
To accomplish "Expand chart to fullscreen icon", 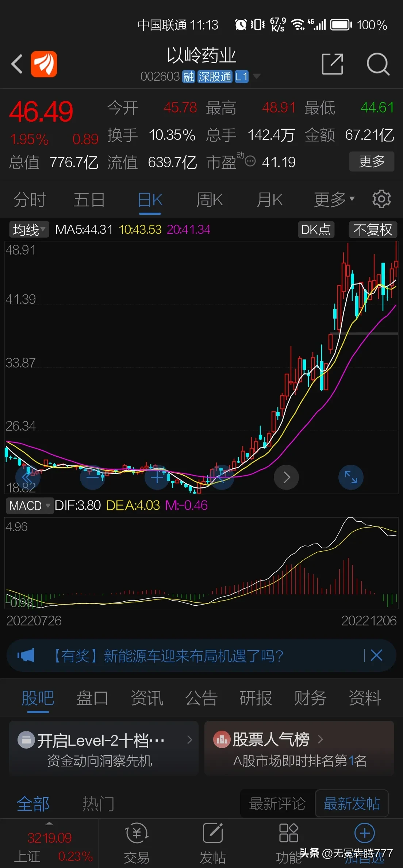I will pyautogui.click(x=351, y=477).
